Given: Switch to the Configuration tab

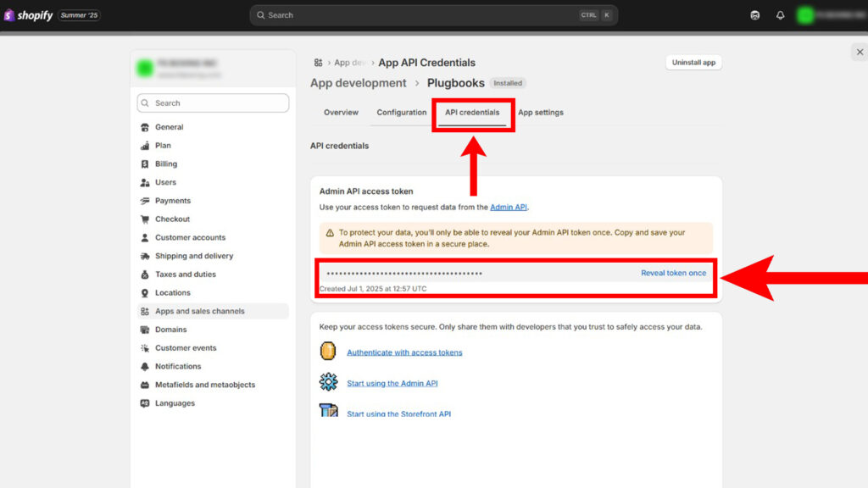Looking at the screenshot, I should (401, 113).
